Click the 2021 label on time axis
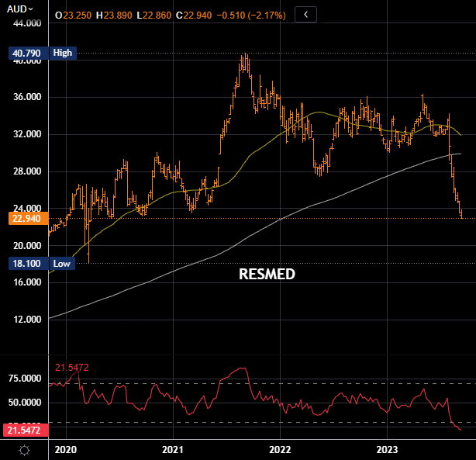The width and height of the screenshot is (476, 460). [x=173, y=450]
